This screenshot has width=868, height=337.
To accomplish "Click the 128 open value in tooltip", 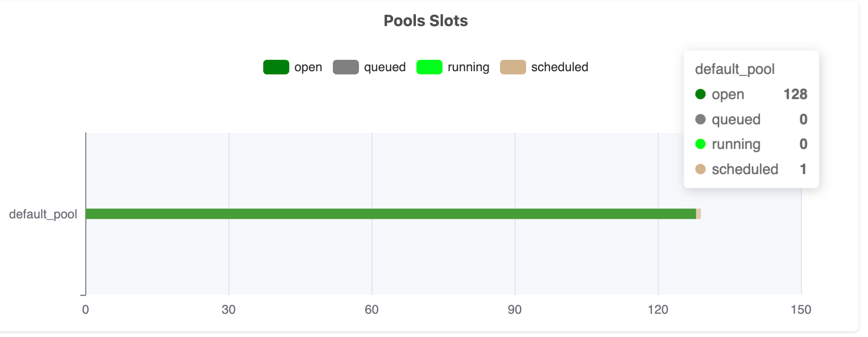I will pyautogui.click(x=795, y=94).
